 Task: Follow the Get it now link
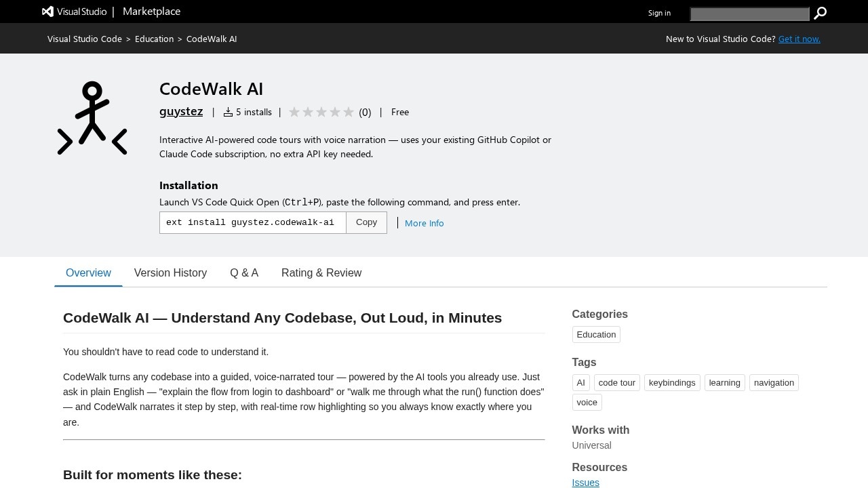[800, 39]
